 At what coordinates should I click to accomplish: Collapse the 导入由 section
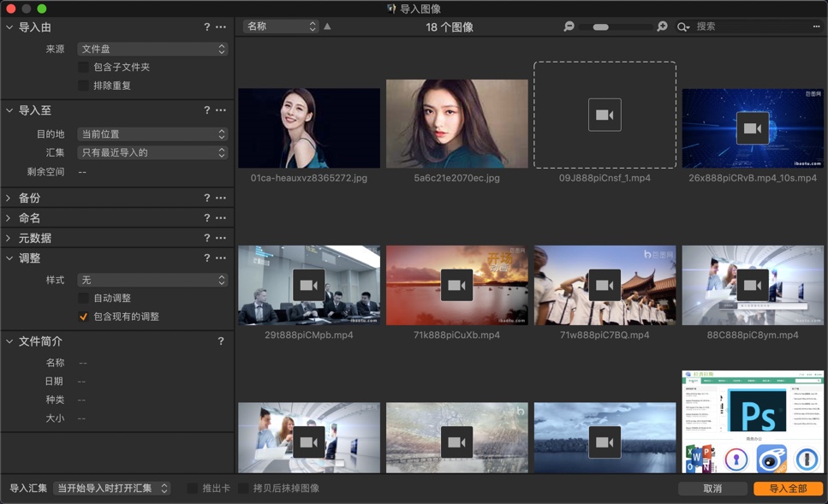pyautogui.click(x=9, y=27)
